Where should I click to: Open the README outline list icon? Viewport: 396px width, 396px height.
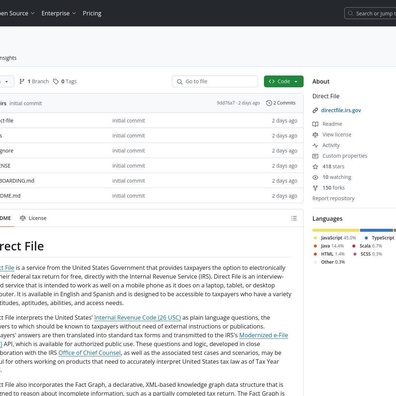[294, 218]
